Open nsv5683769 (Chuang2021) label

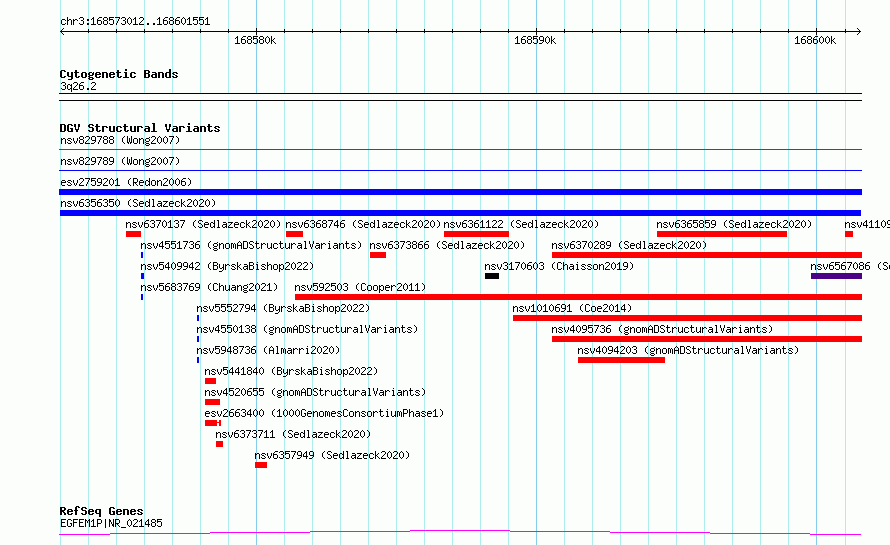pyautogui.click(x=209, y=287)
